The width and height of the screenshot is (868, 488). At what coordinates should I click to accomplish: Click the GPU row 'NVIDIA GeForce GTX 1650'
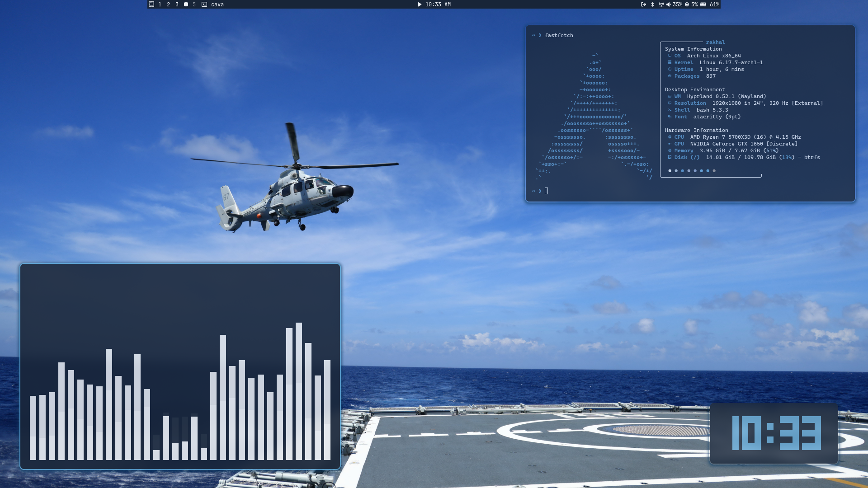pyautogui.click(x=733, y=144)
